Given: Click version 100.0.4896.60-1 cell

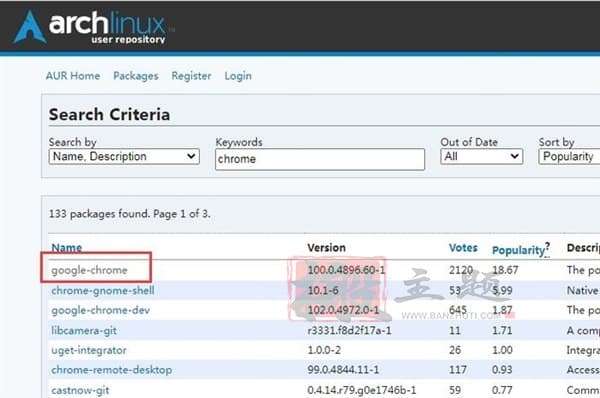Looking at the screenshot, I should point(346,270).
